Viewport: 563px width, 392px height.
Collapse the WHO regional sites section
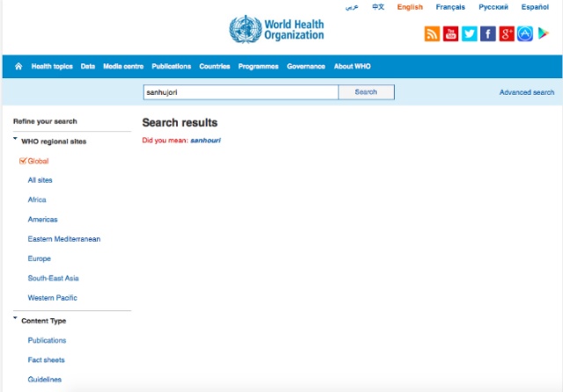tap(16, 141)
